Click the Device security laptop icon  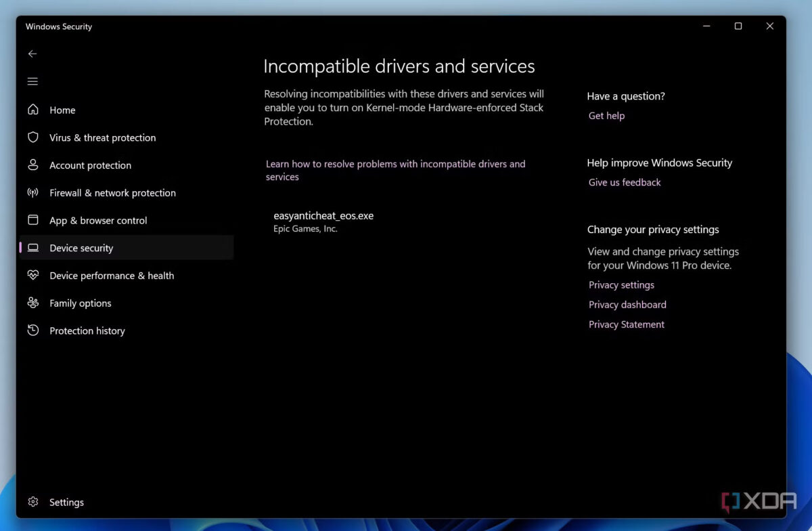32,248
